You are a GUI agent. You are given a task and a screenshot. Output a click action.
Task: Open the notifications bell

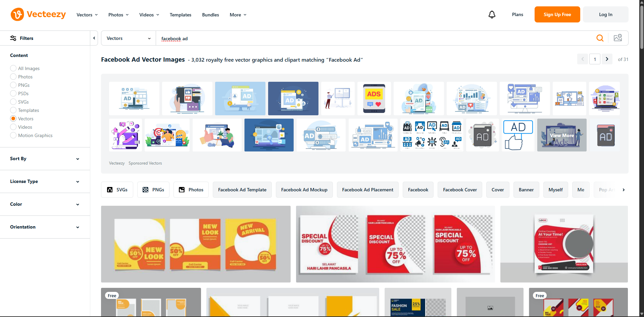(492, 14)
